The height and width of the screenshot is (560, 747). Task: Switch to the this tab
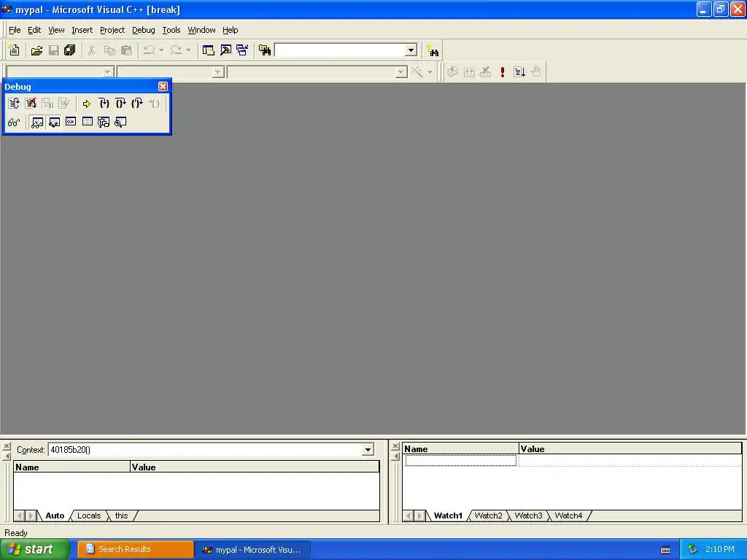tap(122, 516)
